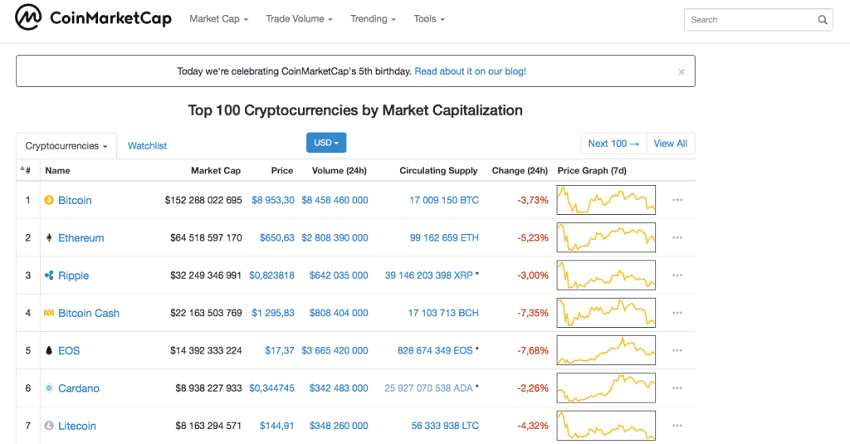Click the Ethereum coin icon

click(x=49, y=238)
